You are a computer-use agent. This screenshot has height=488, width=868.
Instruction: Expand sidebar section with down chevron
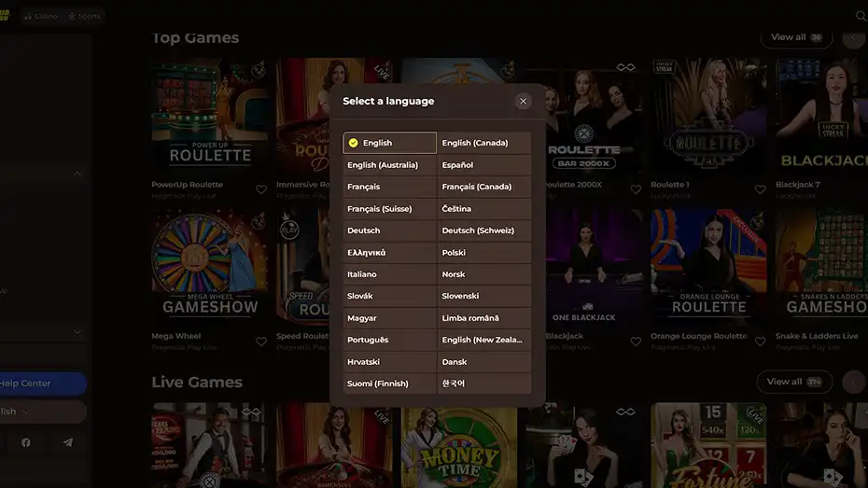[77, 332]
